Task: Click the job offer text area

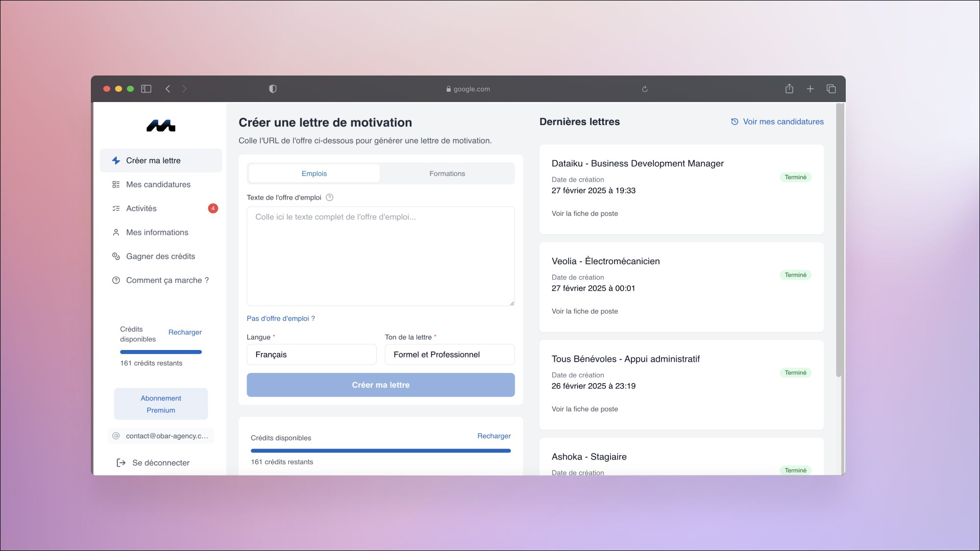Action: point(381,256)
